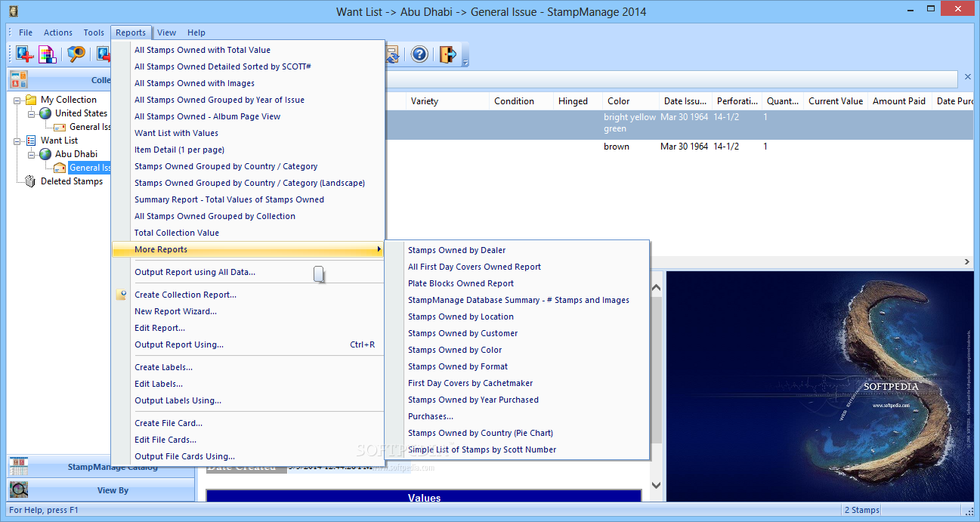Open the search magnifier tool

click(76, 54)
